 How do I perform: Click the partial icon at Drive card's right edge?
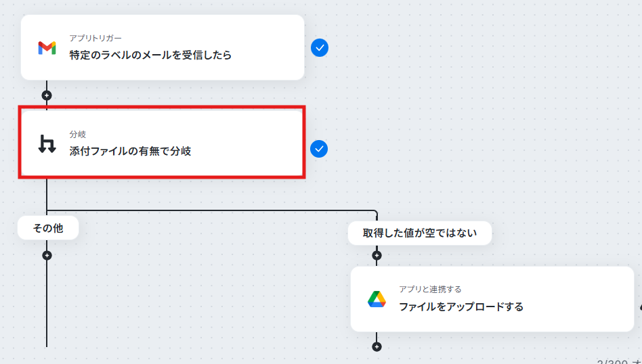point(641,307)
